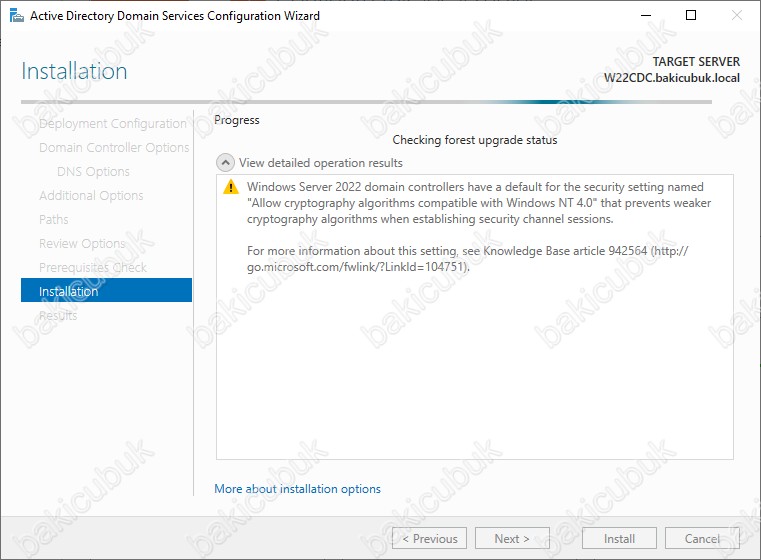The height and width of the screenshot is (560, 761).
Task: Go to Additional Options step
Action: point(91,196)
